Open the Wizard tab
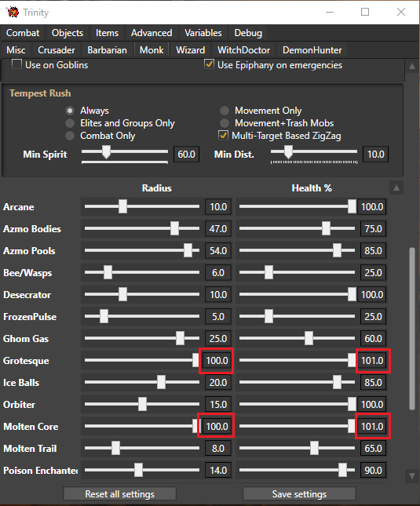 [x=190, y=50]
